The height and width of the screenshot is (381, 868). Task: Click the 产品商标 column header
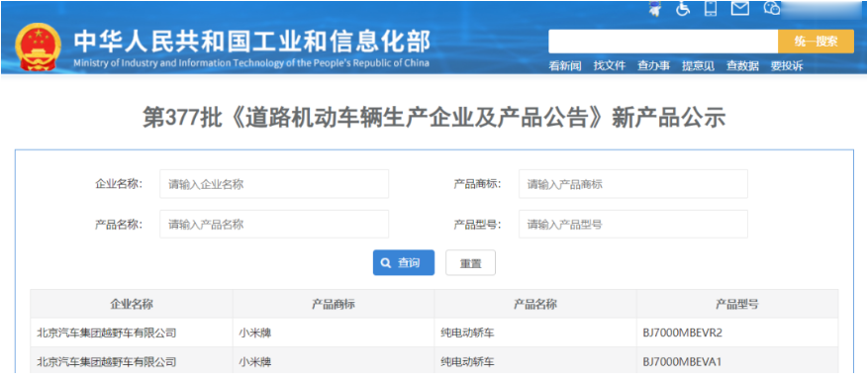pos(334,304)
